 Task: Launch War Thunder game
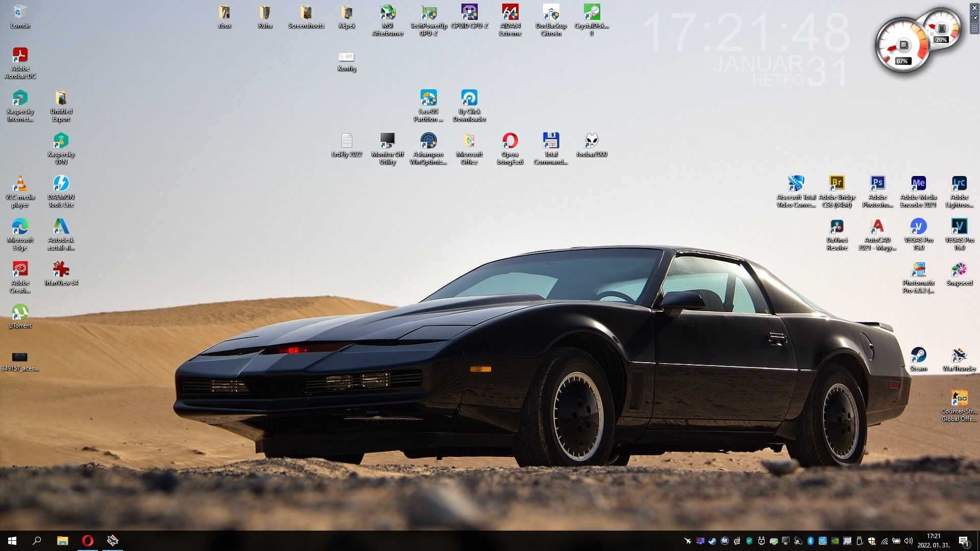click(959, 359)
